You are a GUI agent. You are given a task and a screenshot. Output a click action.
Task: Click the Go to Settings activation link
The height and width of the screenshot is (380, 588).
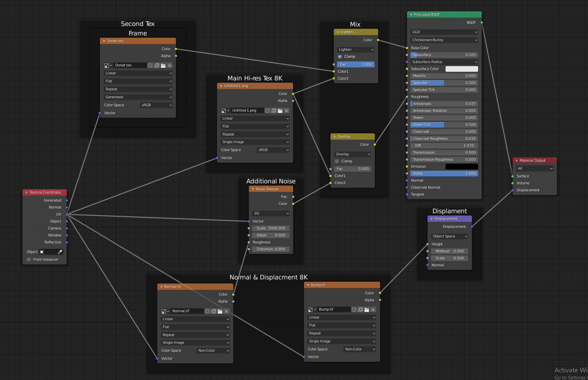569,377
